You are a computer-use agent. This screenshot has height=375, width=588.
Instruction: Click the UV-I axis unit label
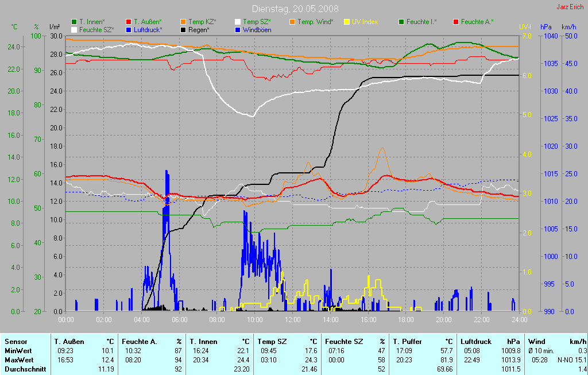pos(525,27)
